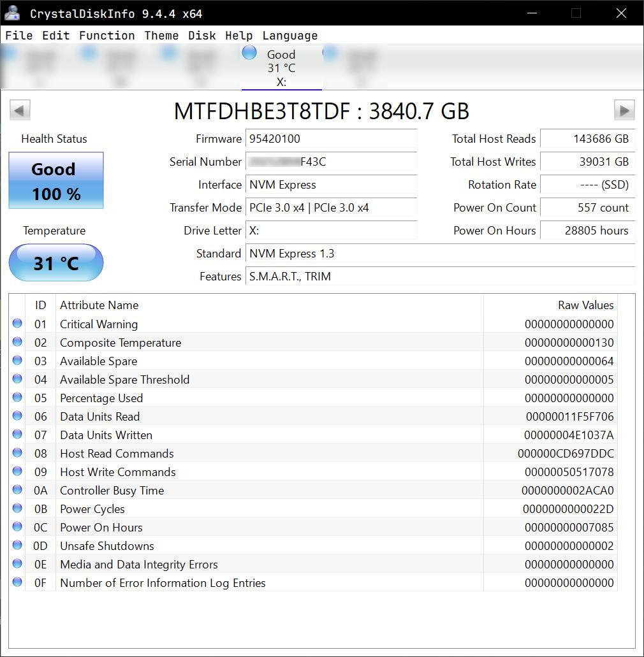Open the Disk menu
The width and height of the screenshot is (644, 657).
[201, 36]
